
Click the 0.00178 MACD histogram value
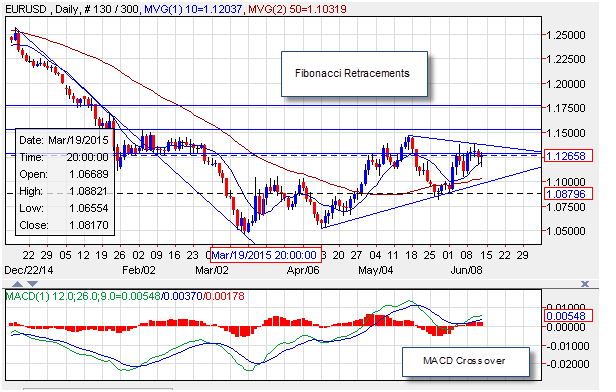(225, 296)
